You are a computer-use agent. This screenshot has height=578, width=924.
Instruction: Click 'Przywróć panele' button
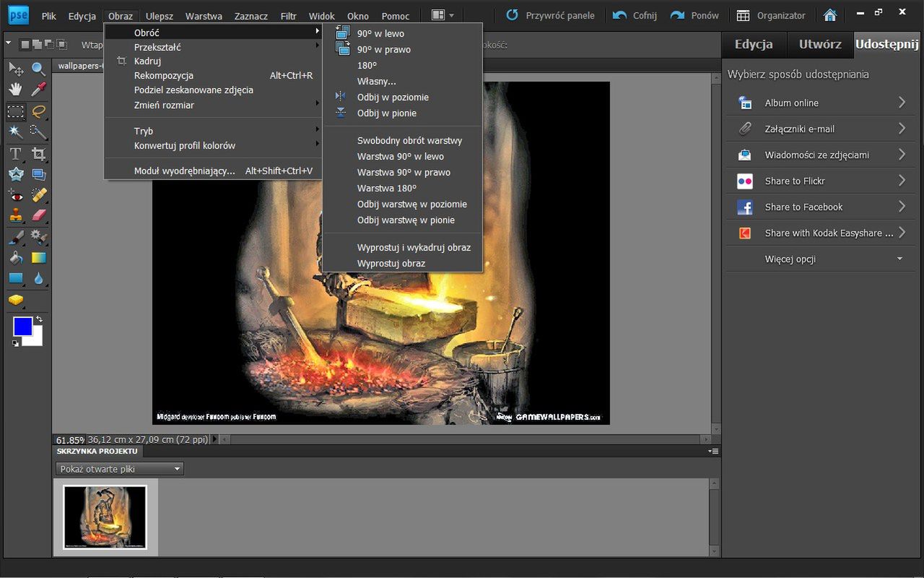[x=550, y=15]
